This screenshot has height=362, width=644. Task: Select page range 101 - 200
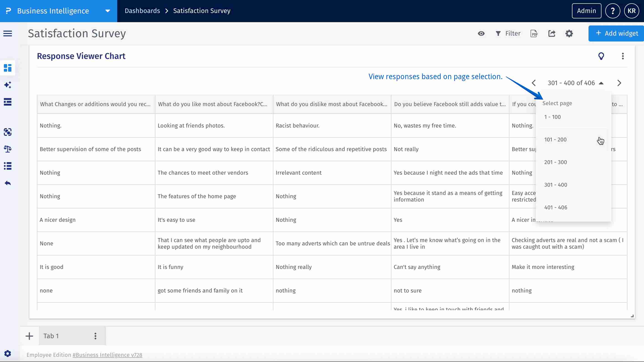555,139
